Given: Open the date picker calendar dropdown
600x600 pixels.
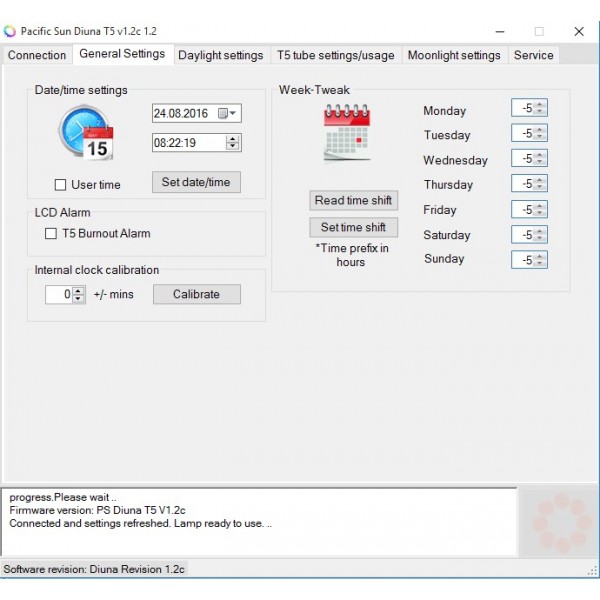Looking at the screenshot, I should [x=228, y=113].
